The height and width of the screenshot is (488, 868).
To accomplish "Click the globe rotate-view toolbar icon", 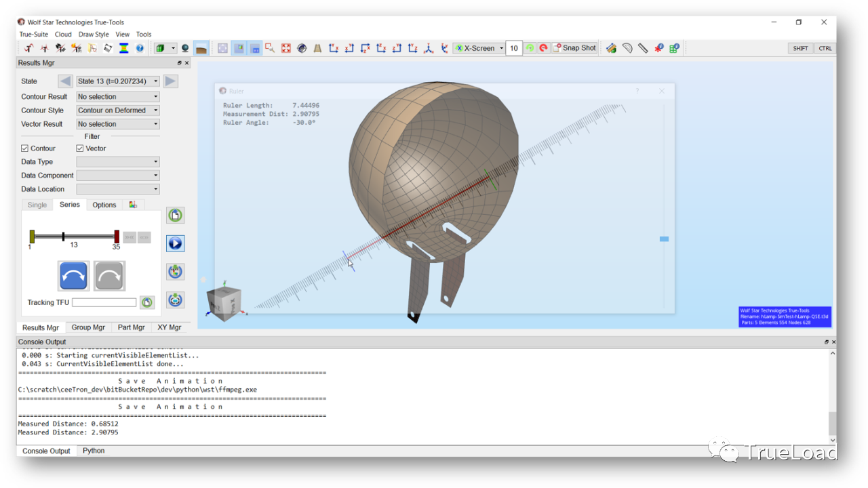I will click(x=302, y=48).
